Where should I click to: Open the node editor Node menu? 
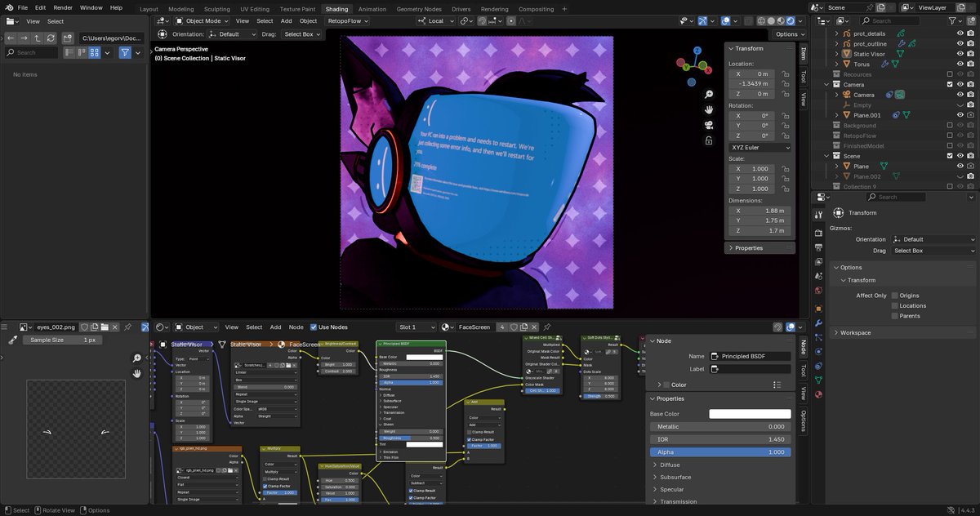click(x=296, y=327)
